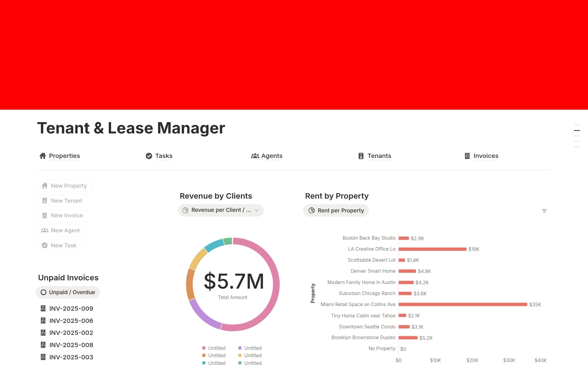The width and height of the screenshot is (588, 367).
Task: Open the table of contents on the right edge
Action: (577, 130)
